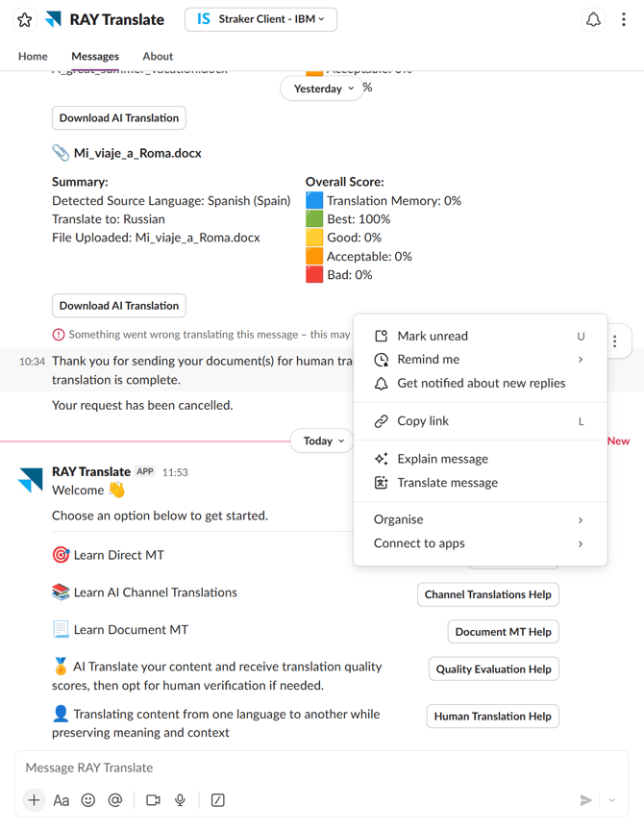The height and width of the screenshot is (832, 644).
Task: Open slash shortcuts menu
Action: tap(218, 800)
